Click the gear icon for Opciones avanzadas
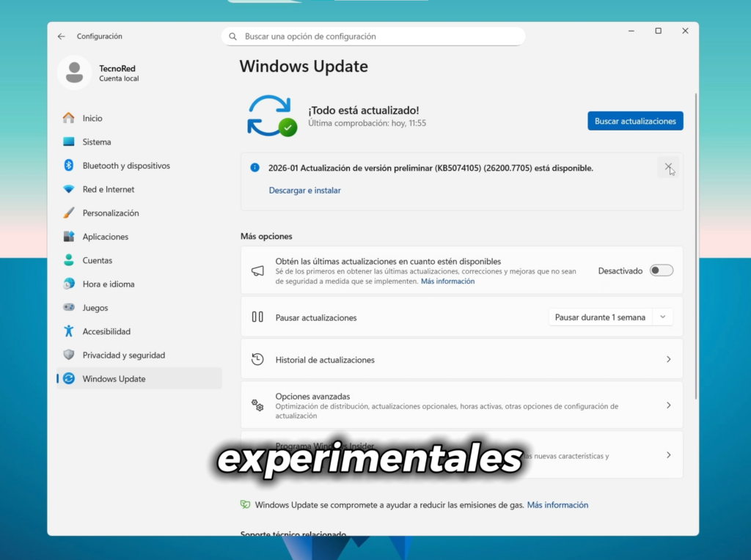The height and width of the screenshot is (560, 751). (x=257, y=405)
